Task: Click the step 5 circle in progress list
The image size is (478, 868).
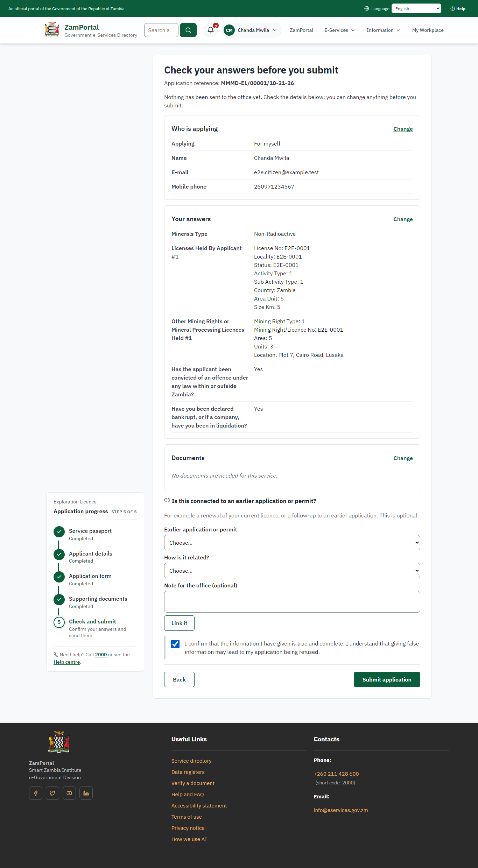Action: click(59, 622)
